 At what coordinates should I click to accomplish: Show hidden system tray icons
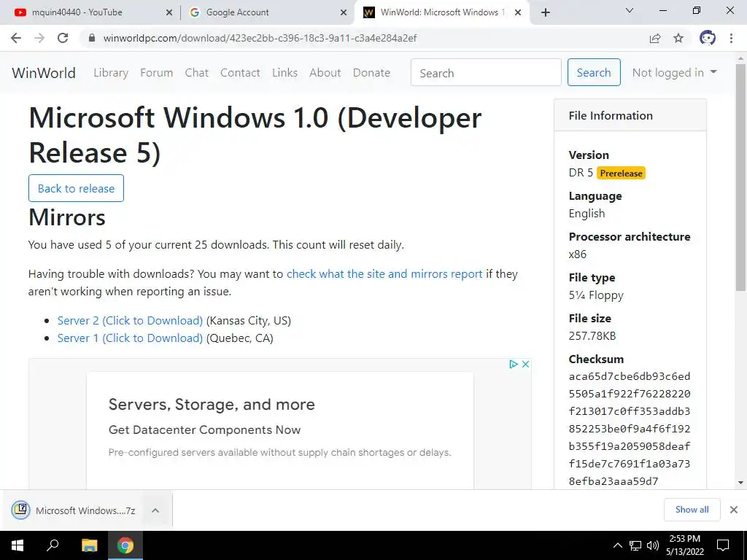coord(617,545)
